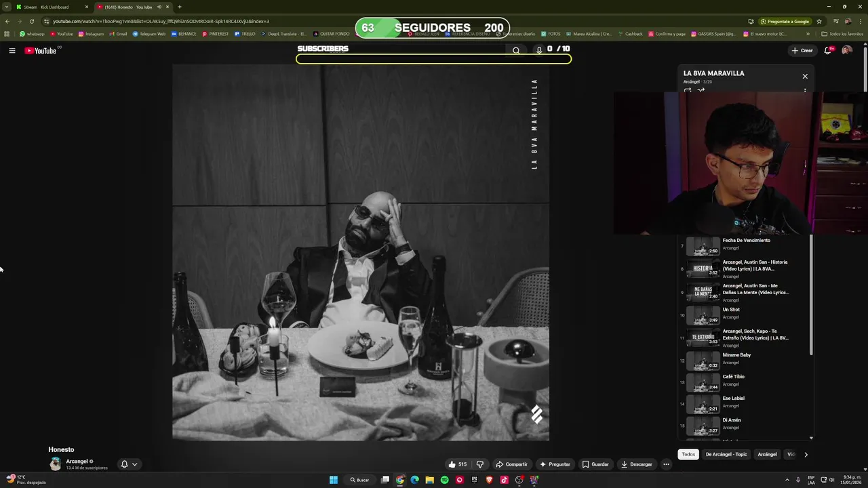Switch to the Honesto YouTube tab

coord(132,7)
